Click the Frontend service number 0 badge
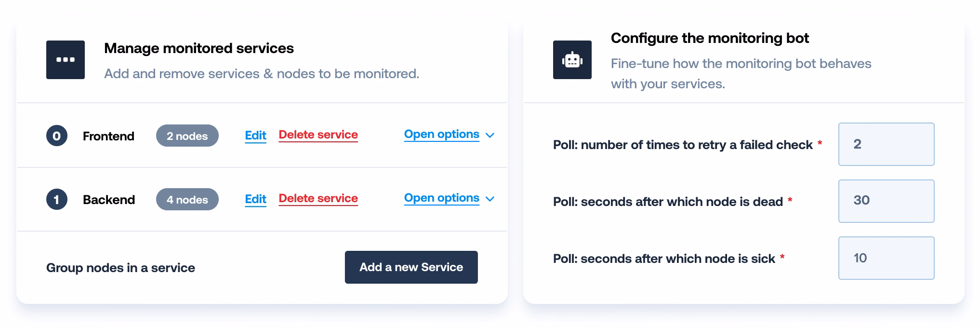The width and height of the screenshot is (980, 329). click(57, 136)
